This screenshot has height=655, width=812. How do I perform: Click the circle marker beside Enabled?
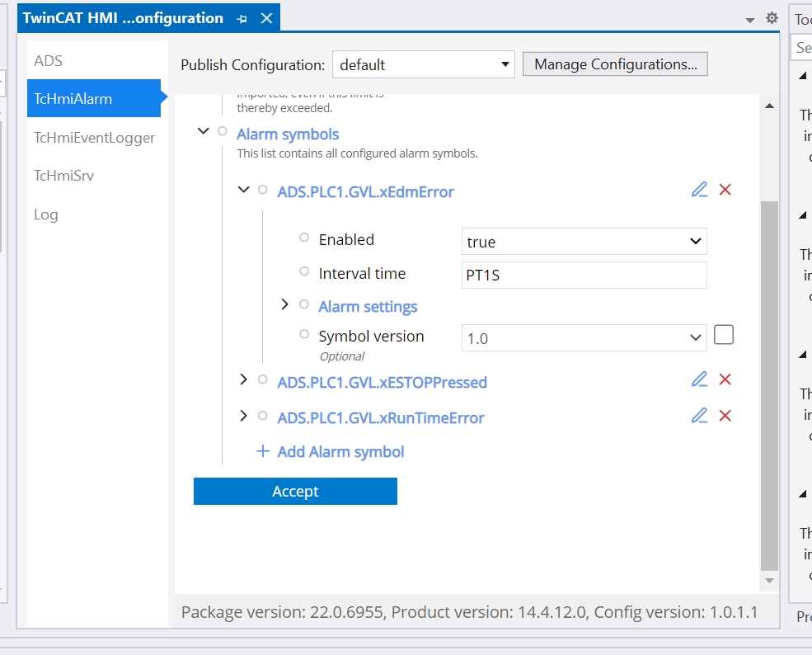point(304,238)
